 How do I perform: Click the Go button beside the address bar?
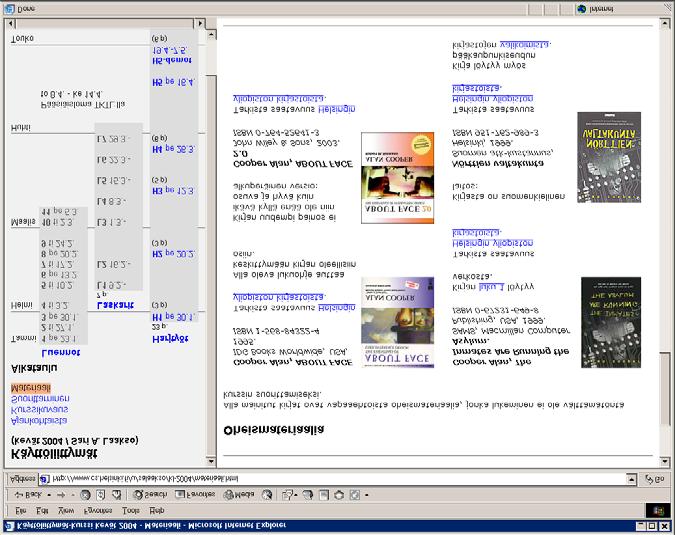[654, 479]
